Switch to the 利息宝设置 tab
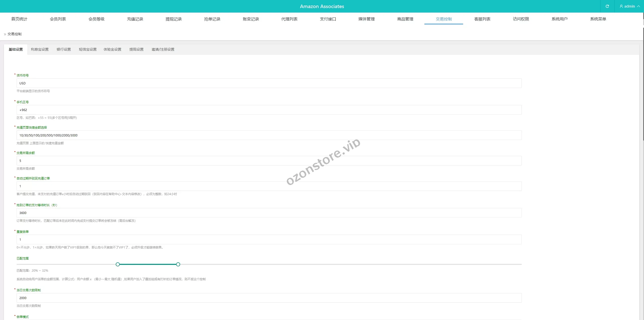 coord(40,49)
